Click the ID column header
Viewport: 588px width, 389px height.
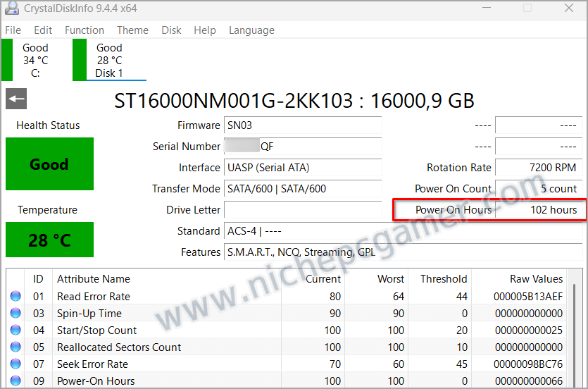[38, 279]
